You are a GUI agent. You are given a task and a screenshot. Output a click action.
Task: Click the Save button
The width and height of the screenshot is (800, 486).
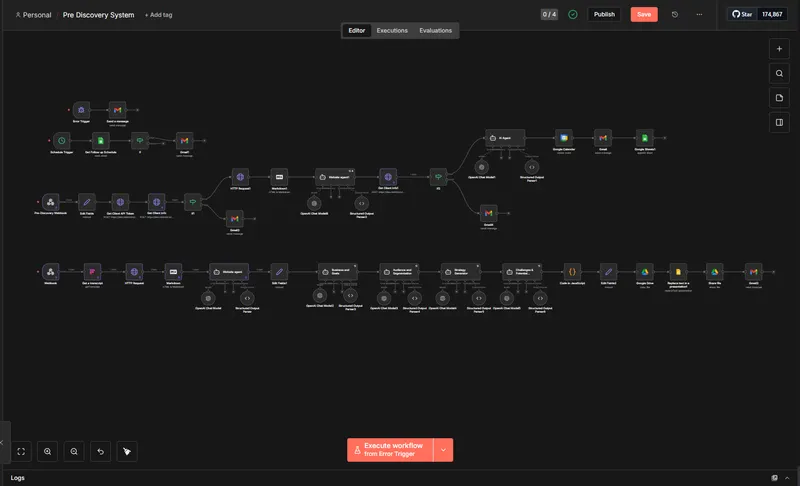click(644, 15)
